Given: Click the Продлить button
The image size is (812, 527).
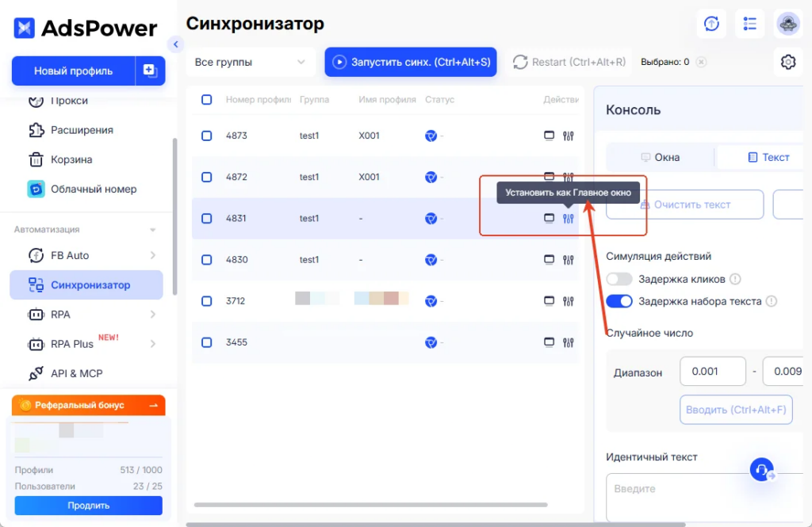Looking at the screenshot, I should (x=89, y=506).
